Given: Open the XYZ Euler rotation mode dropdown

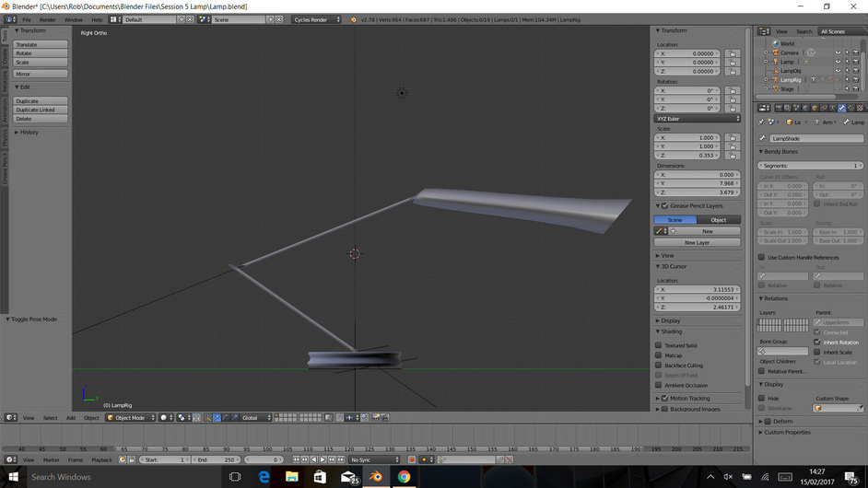Looking at the screenshot, I should click(x=697, y=119).
